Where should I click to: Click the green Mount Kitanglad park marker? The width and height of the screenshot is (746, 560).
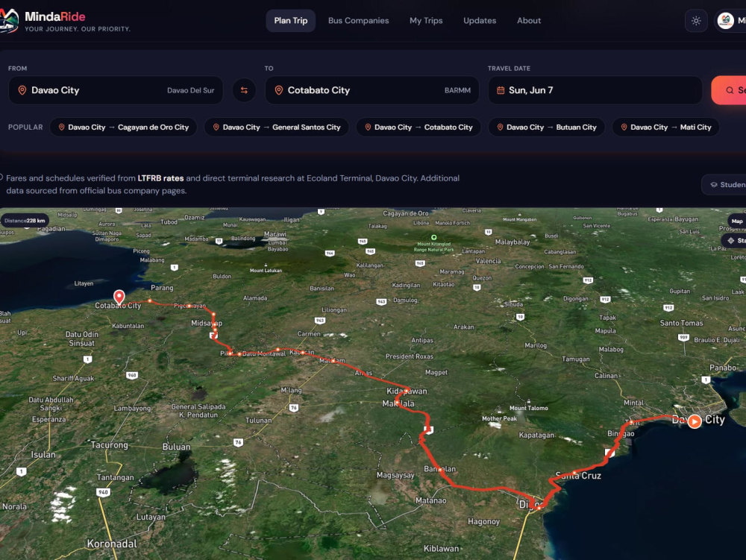point(434,237)
